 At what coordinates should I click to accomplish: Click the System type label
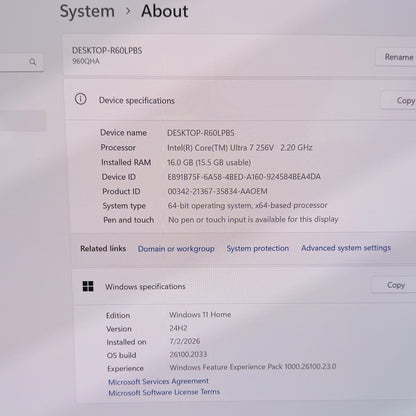[x=124, y=206]
